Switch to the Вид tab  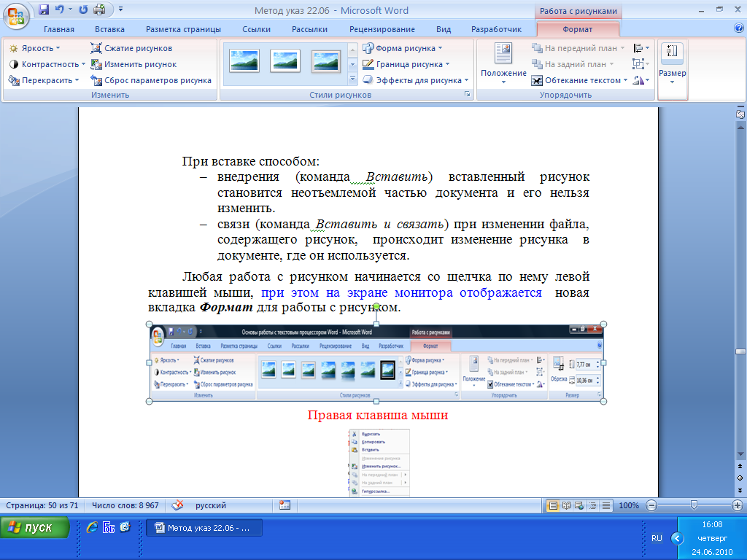444,29
